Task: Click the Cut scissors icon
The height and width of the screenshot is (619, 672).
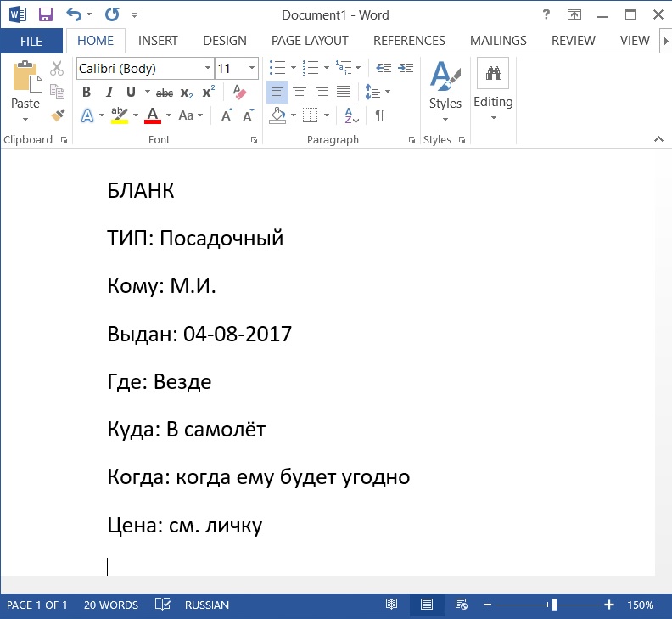Action: [x=58, y=69]
